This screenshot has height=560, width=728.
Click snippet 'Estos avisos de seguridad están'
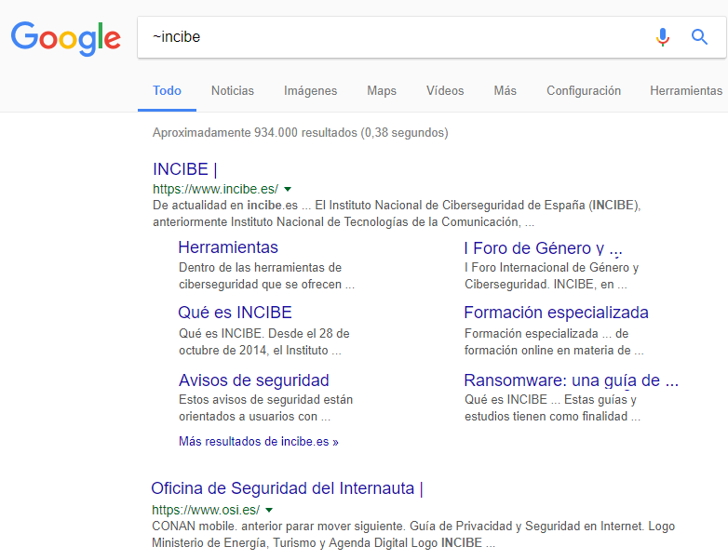[x=265, y=399]
